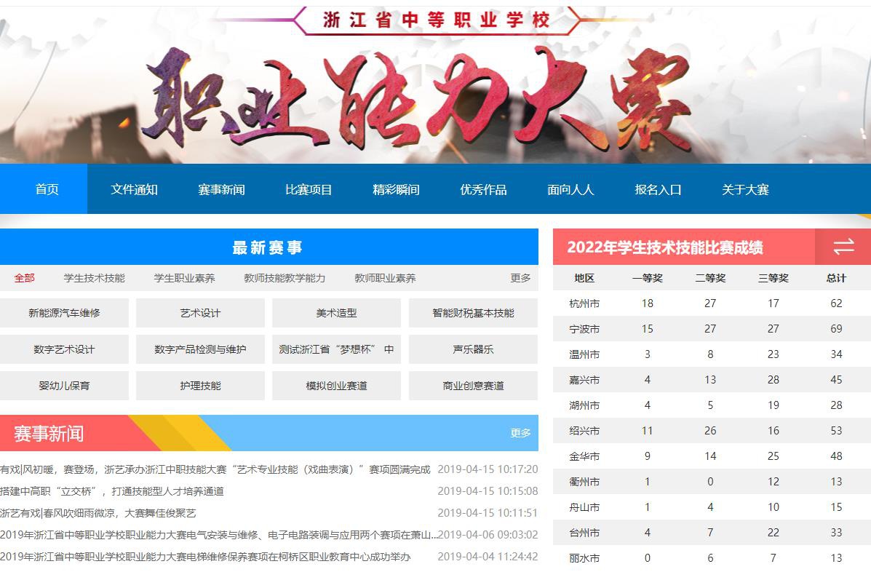Select the 宁波市 row label
Image resolution: width=871 pixels, height=588 pixels.
[x=584, y=329]
